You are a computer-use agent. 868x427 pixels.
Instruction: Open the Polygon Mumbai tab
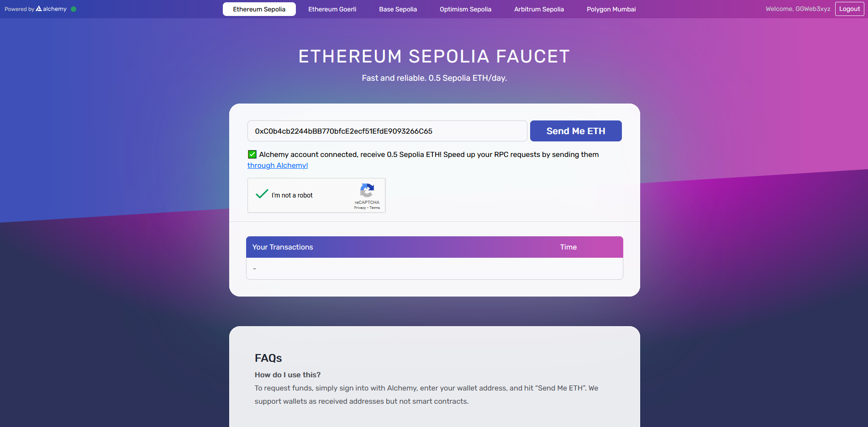(x=611, y=9)
